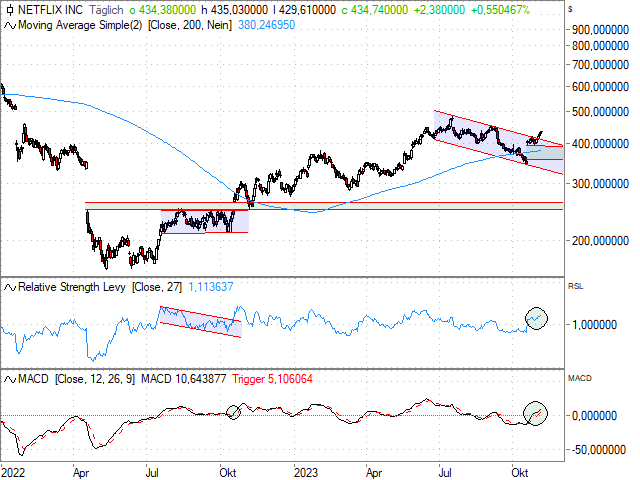Click the 900,000000 price axis label
The image size is (640, 480).
tap(600, 30)
